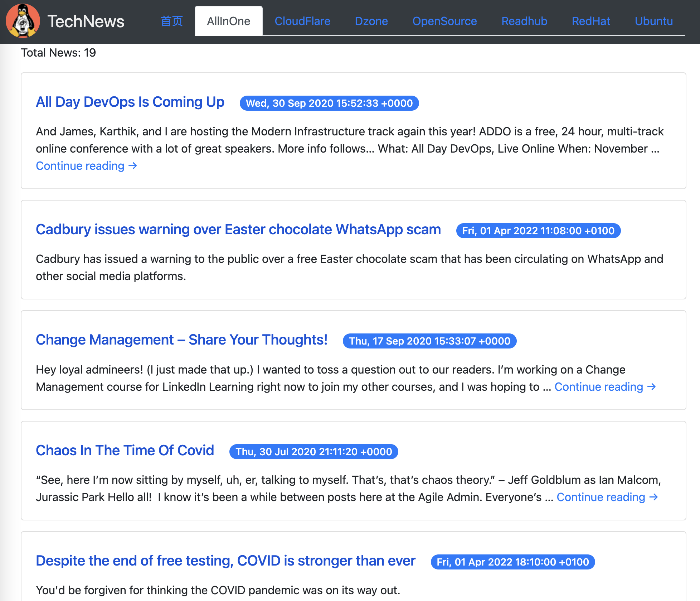Click the TechNews penguin logo icon
The width and height of the screenshot is (700, 601).
(23, 21)
